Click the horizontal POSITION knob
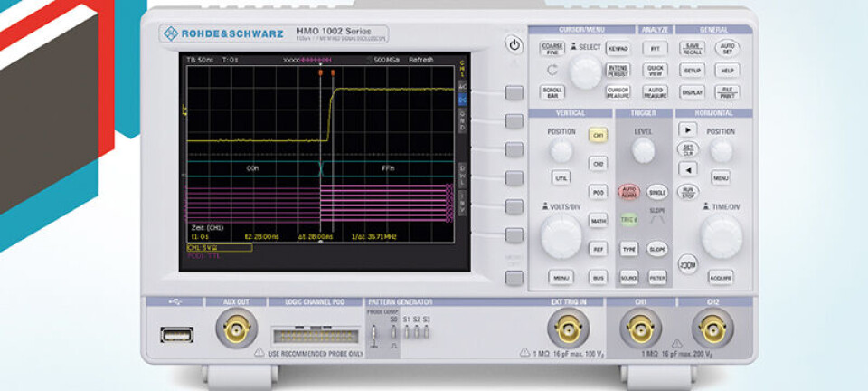The height and width of the screenshot is (391, 868). coord(722,150)
